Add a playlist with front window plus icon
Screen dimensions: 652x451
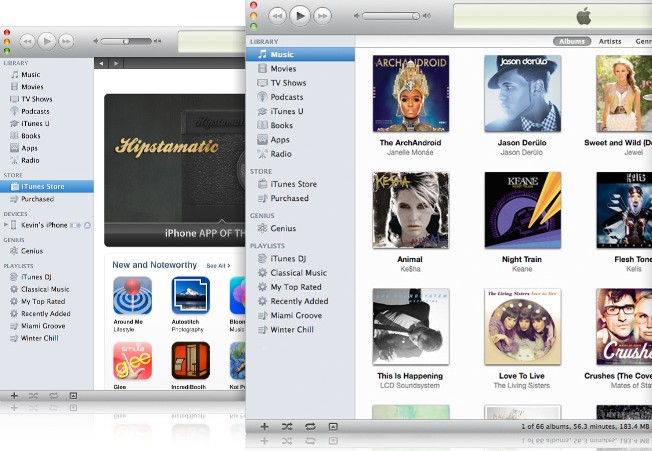264,426
